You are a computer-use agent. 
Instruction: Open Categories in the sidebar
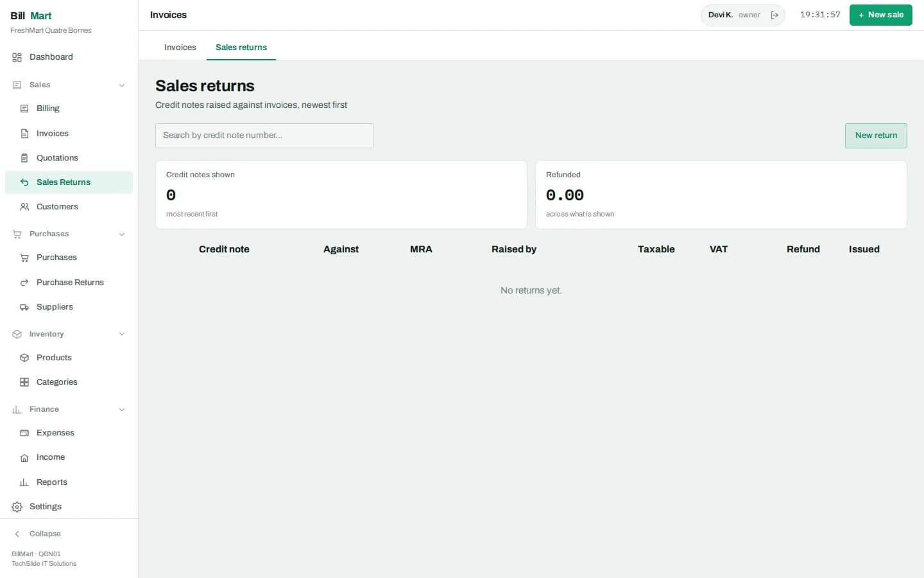(x=69, y=382)
